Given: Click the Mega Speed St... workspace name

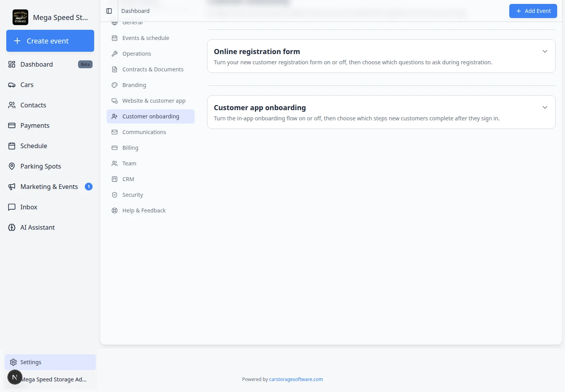Looking at the screenshot, I should (60, 17).
